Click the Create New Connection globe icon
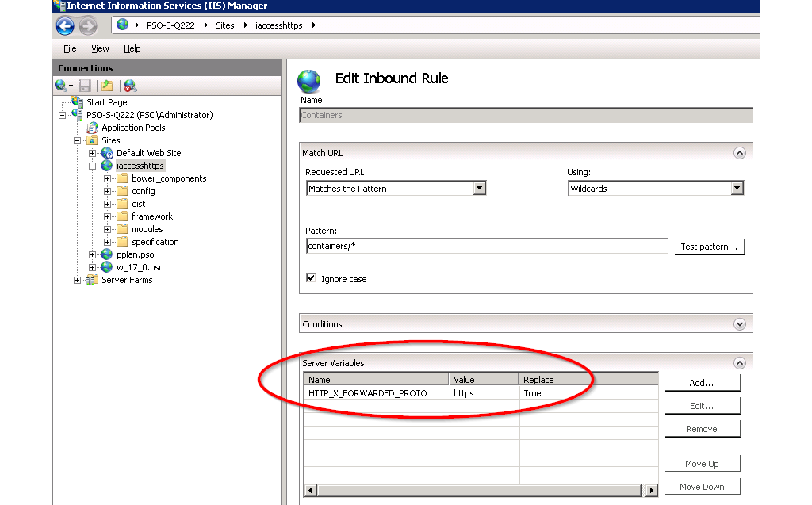Screen dimensions: 812x505 [x=61, y=86]
